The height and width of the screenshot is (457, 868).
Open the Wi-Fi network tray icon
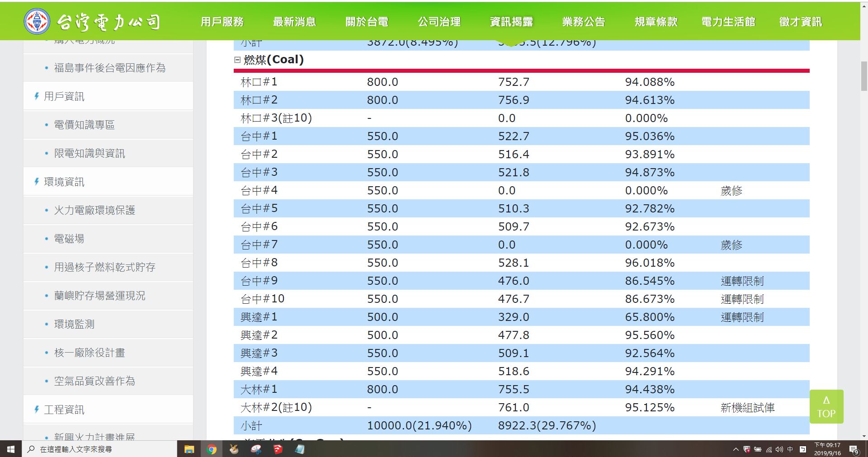(769, 449)
